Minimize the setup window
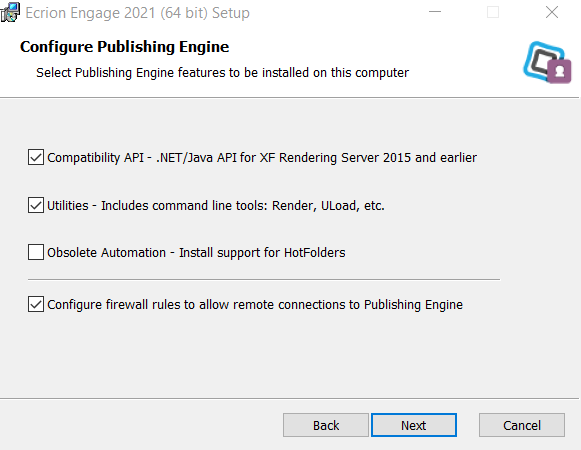Viewport: 581px width, 450px height. 435,12
